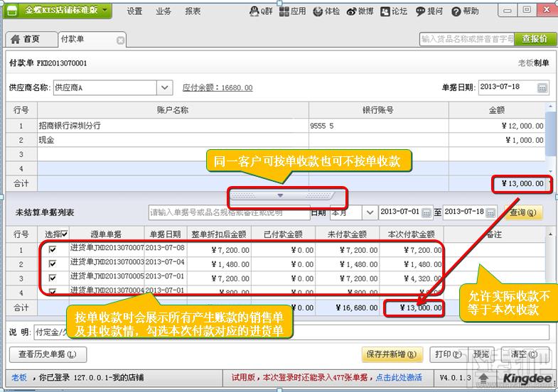Uncheck row 进货单JHD2013070003 checkbox
The width and height of the screenshot is (558, 392).
tap(53, 263)
